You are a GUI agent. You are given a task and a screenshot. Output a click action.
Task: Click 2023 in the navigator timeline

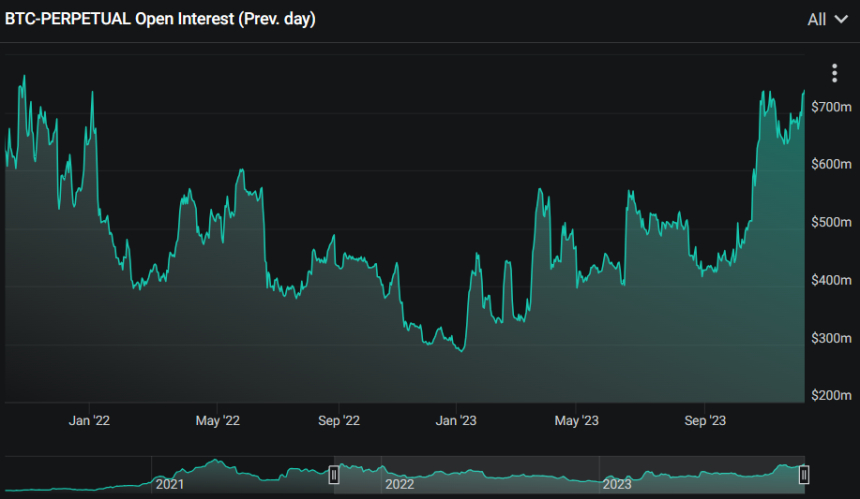(x=617, y=484)
